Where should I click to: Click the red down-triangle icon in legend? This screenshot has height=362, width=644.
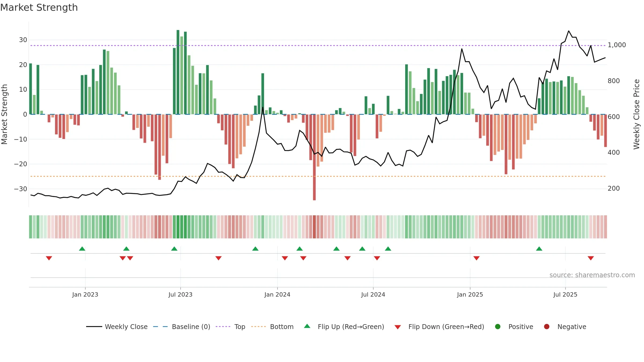(x=398, y=327)
